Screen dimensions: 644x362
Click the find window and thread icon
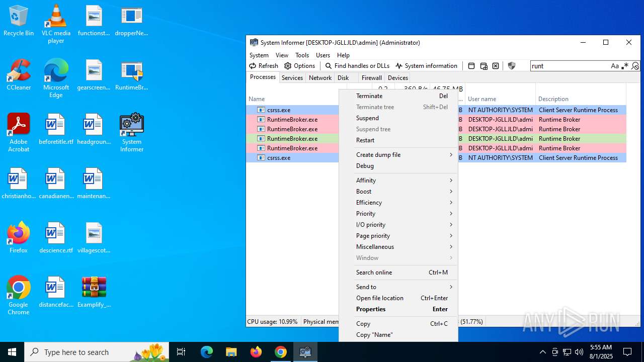pos(484,66)
